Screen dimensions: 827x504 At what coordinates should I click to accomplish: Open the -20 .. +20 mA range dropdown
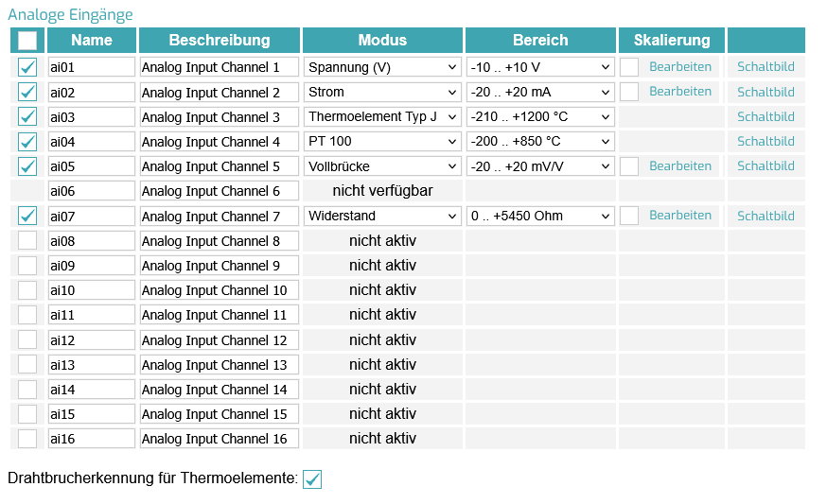tap(540, 93)
